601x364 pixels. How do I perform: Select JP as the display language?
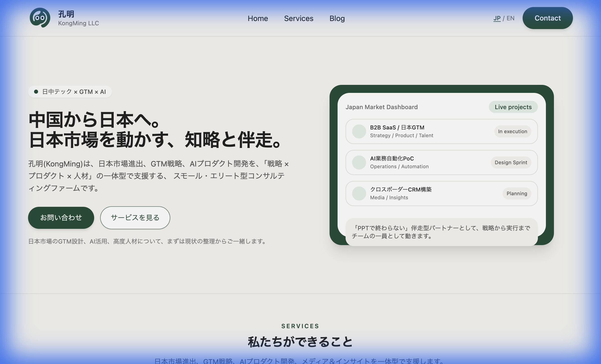coord(497,18)
